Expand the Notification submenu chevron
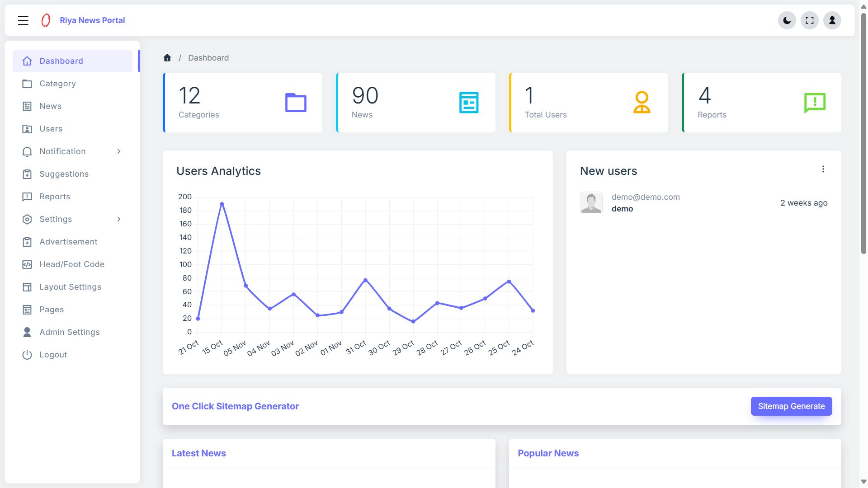 click(119, 151)
